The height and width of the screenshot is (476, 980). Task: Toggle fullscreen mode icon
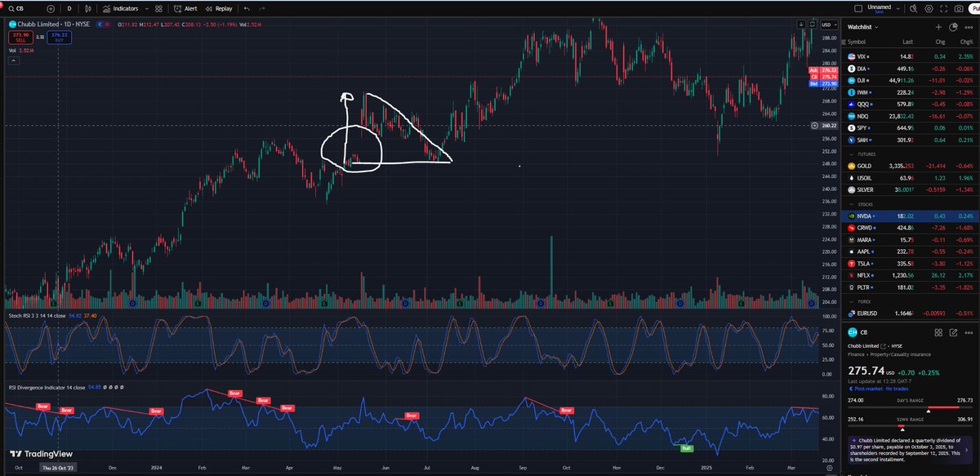point(945,8)
